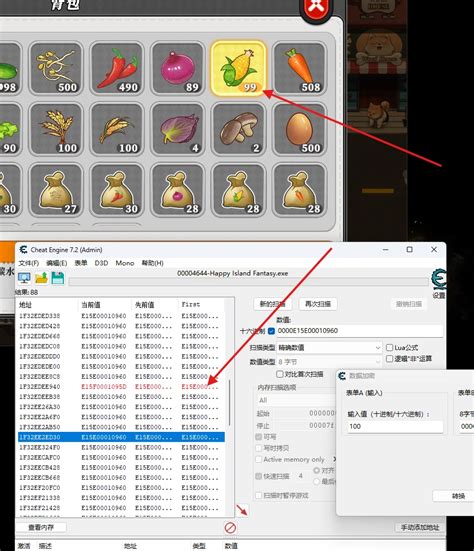Toggle the 十六进制 hex checkbox
The width and height of the screenshot is (474, 551).
coord(271,331)
